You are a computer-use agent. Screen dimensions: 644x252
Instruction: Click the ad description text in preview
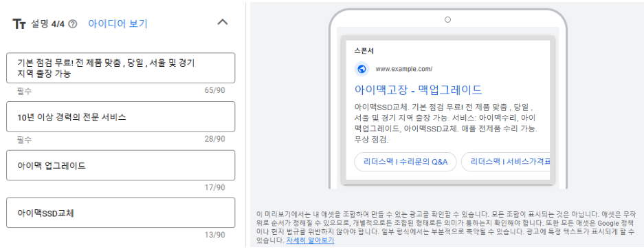pos(446,123)
